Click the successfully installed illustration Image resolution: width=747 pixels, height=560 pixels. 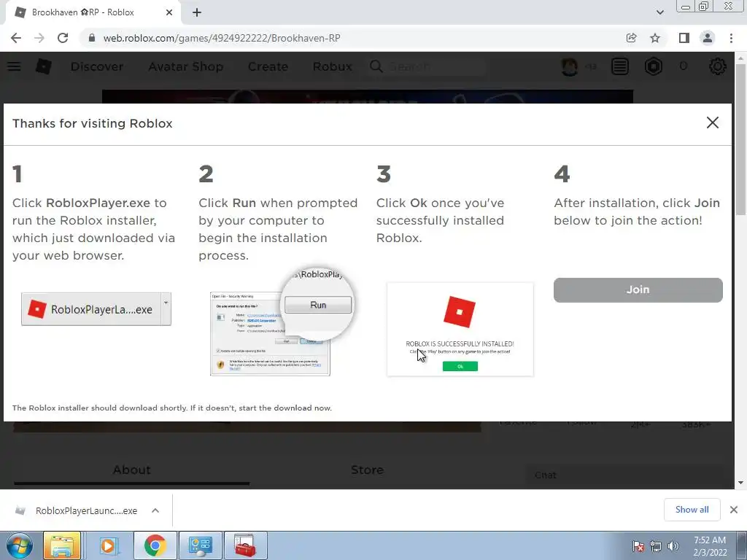460,330
